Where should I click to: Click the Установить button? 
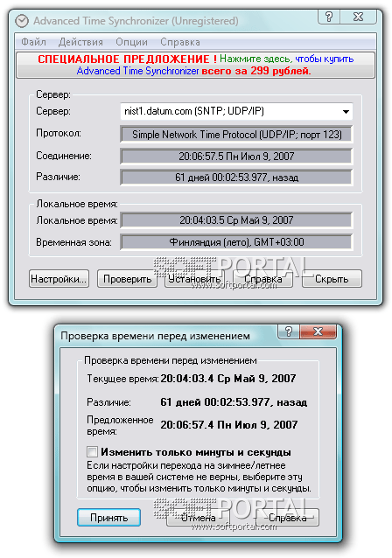(194, 279)
